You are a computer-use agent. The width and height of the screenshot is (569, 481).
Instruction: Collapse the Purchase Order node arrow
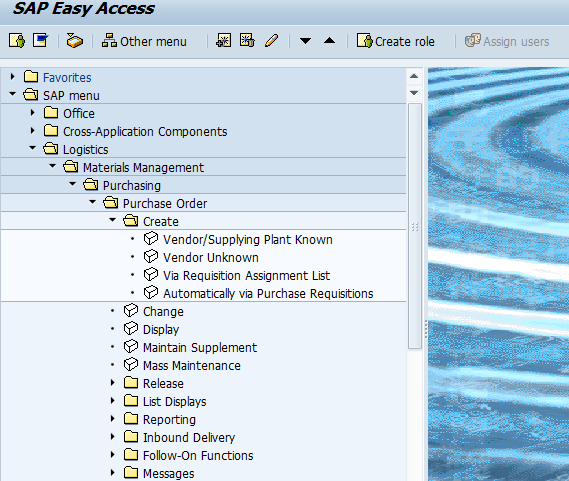pyautogui.click(x=93, y=202)
